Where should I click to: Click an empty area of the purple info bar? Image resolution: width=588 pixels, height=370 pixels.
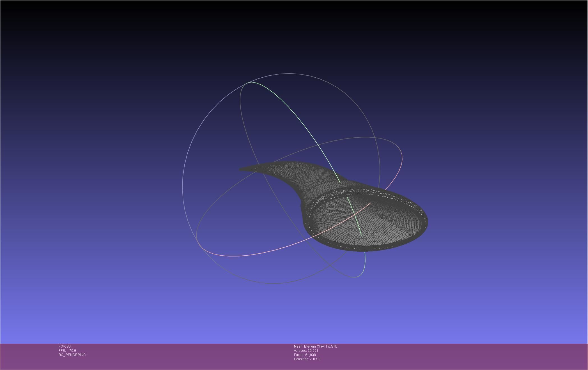point(449,356)
